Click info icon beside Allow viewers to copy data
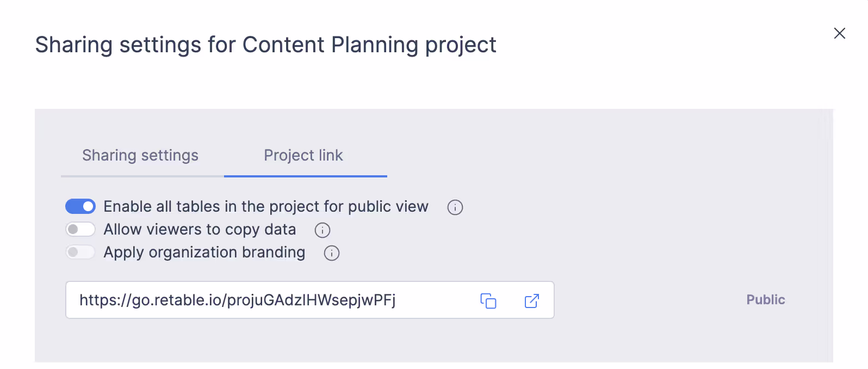 click(x=323, y=230)
